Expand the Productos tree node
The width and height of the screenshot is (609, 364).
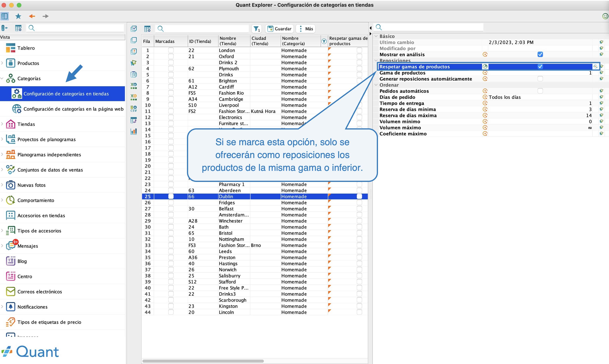[2, 63]
